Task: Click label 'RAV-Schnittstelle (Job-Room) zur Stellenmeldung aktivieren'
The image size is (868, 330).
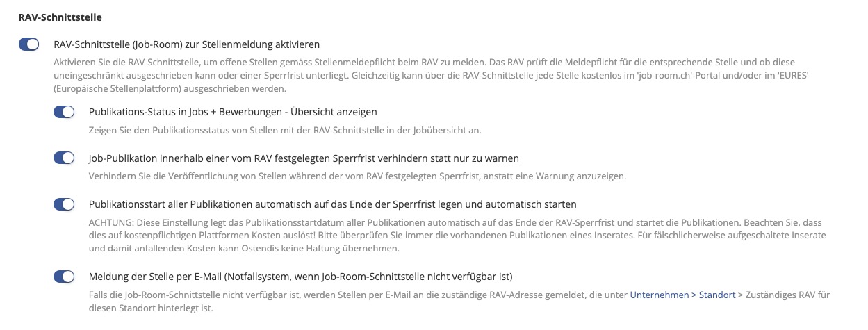Action: coord(186,44)
